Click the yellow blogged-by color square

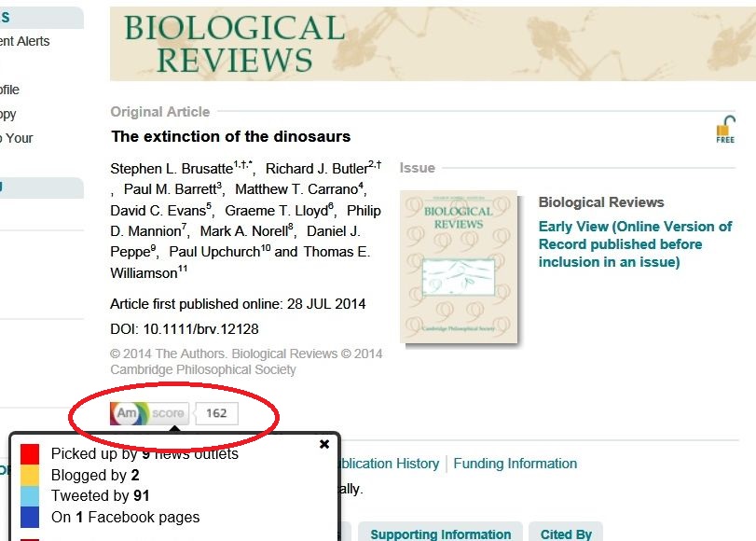coord(30,476)
